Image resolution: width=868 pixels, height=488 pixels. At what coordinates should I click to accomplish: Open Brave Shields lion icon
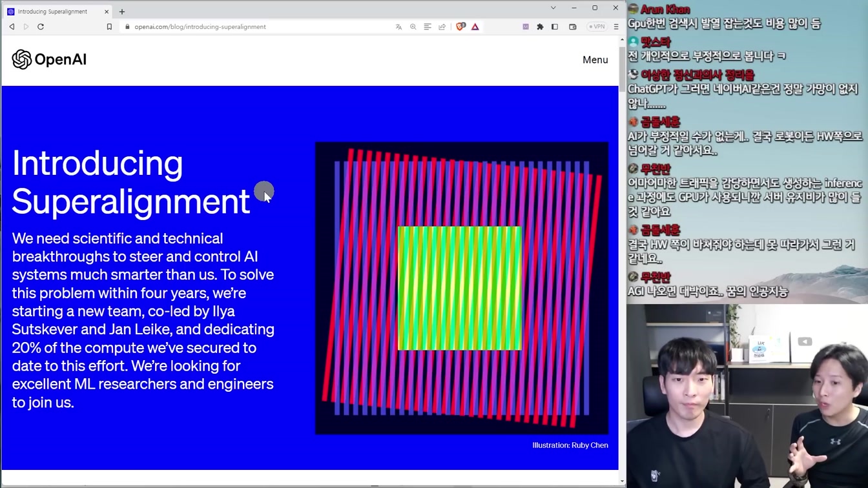(460, 26)
